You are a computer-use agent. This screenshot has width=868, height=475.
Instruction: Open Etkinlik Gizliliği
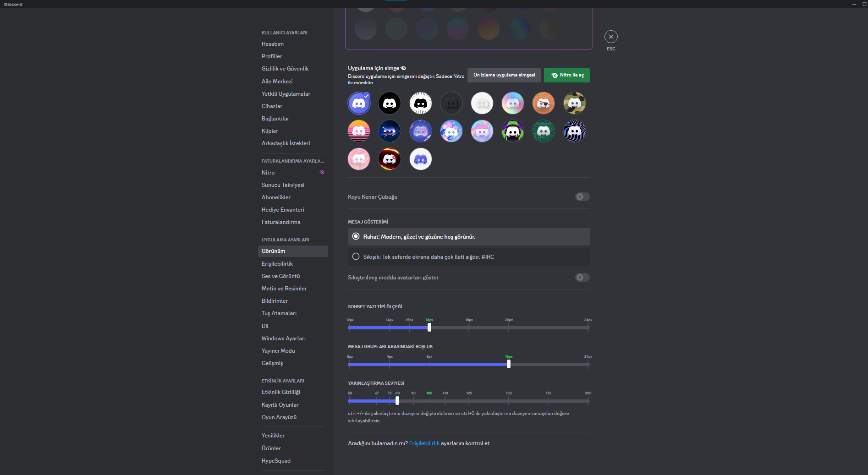pyautogui.click(x=293, y=392)
